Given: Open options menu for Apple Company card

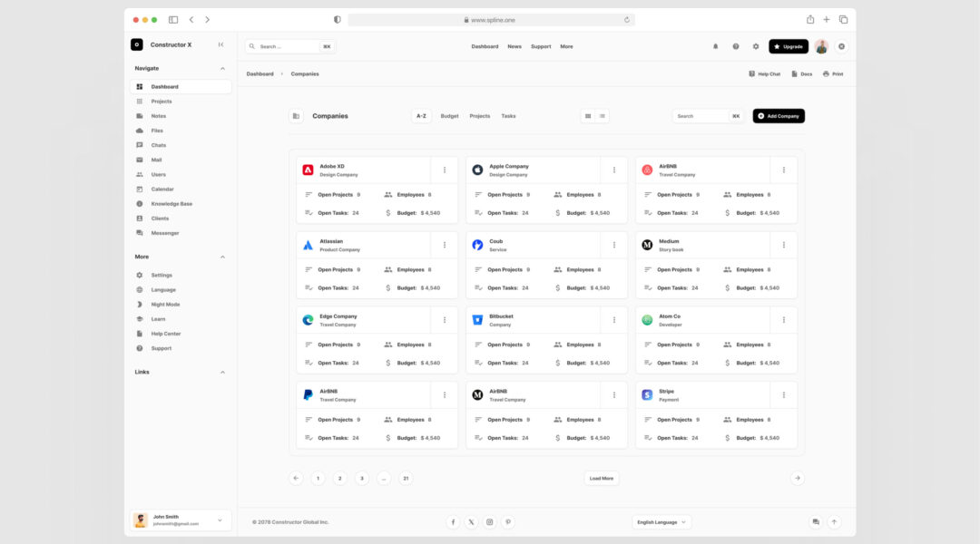Looking at the screenshot, I should point(613,170).
